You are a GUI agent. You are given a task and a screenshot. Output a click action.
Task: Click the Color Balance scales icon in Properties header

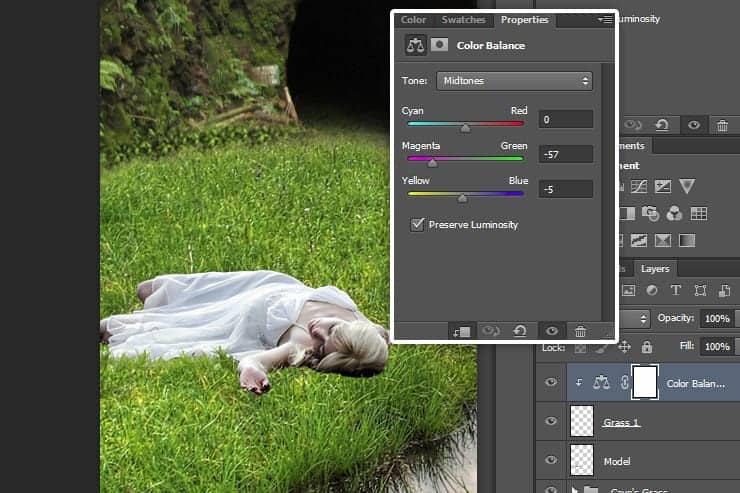(x=415, y=45)
